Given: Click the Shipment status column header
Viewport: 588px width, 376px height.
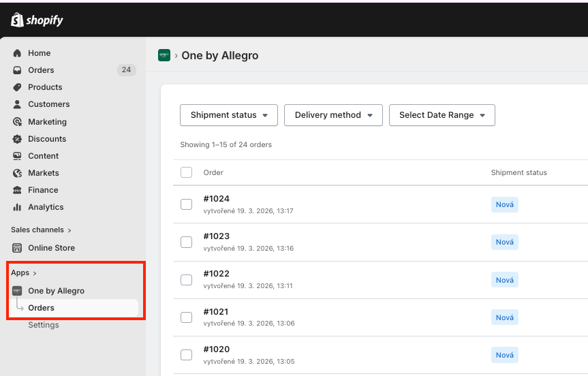Looking at the screenshot, I should click(x=519, y=172).
